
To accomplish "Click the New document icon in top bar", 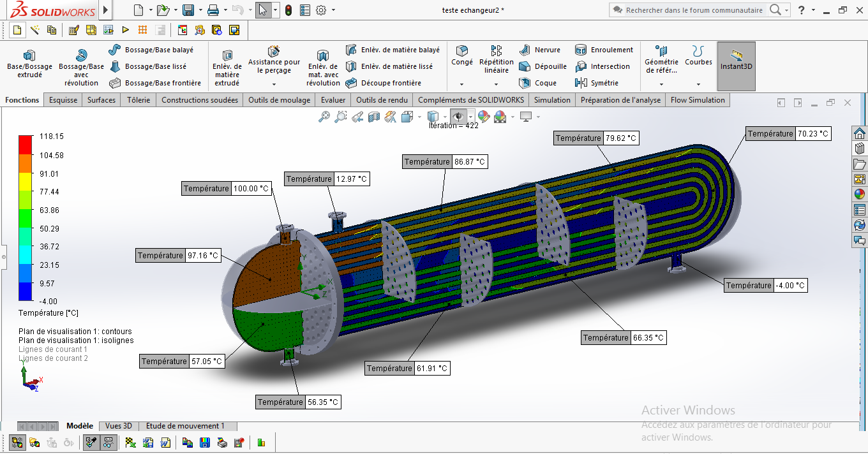I will coord(138,10).
